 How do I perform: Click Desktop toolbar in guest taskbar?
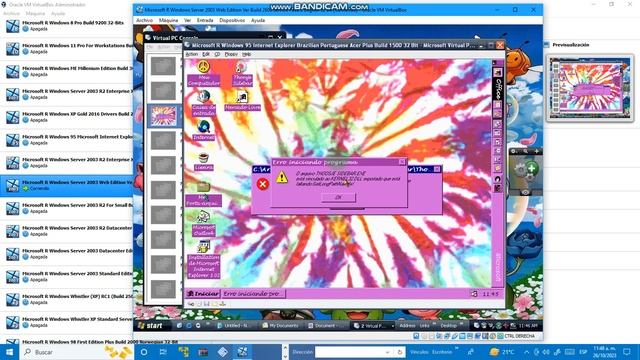coord(449,326)
